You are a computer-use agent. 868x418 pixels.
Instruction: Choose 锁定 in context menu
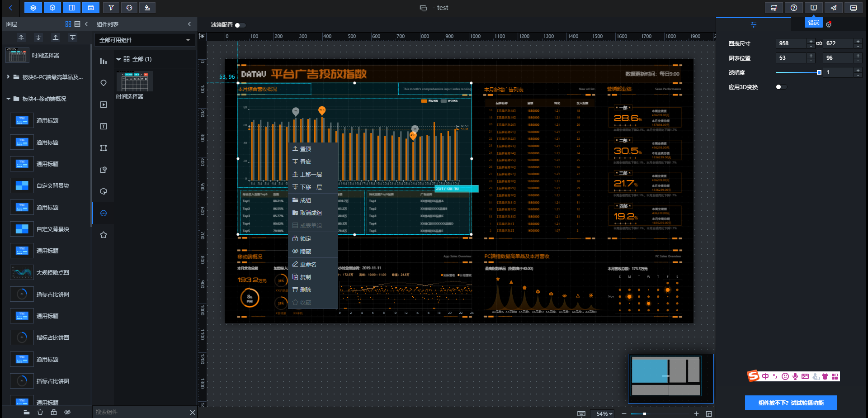(313, 238)
